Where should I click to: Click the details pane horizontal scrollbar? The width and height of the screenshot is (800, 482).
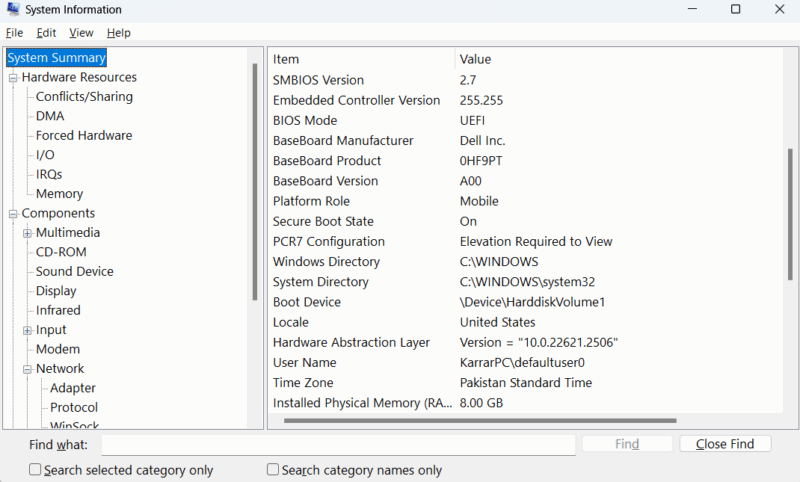tap(480, 421)
